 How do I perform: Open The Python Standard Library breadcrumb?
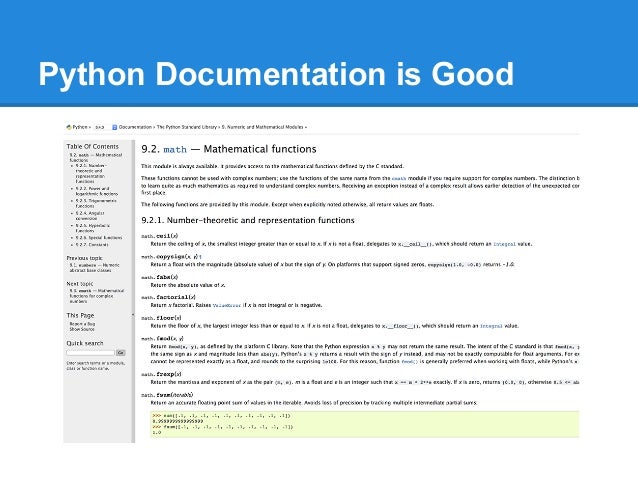[187, 127]
